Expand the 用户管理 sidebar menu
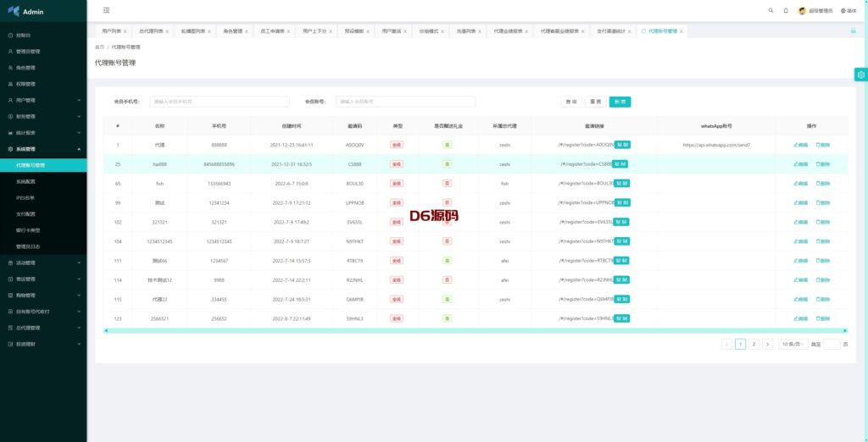Image resolution: width=868 pixels, height=442 pixels. pyautogui.click(x=43, y=100)
